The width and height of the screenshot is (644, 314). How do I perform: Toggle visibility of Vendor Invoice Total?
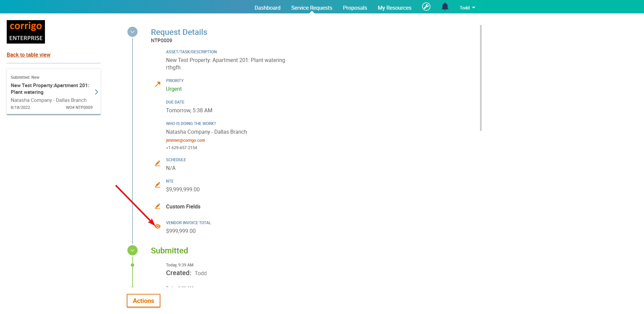point(158,226)
